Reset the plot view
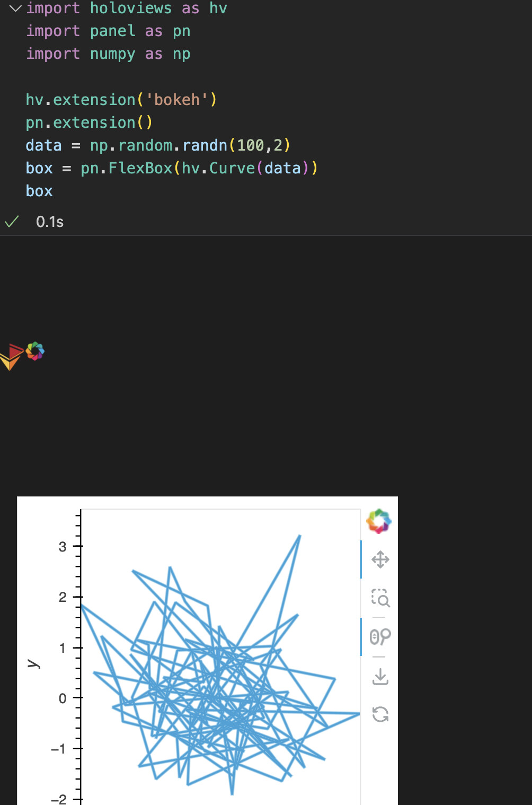This screenshot has height=805, width=532. coord(380,714)
